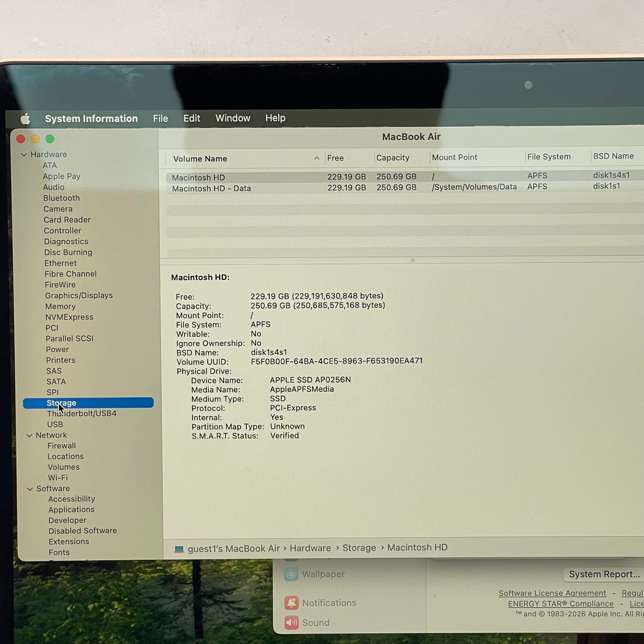Select SATA in the sidebar
This screenshot has width=644, height=644.
56,381
